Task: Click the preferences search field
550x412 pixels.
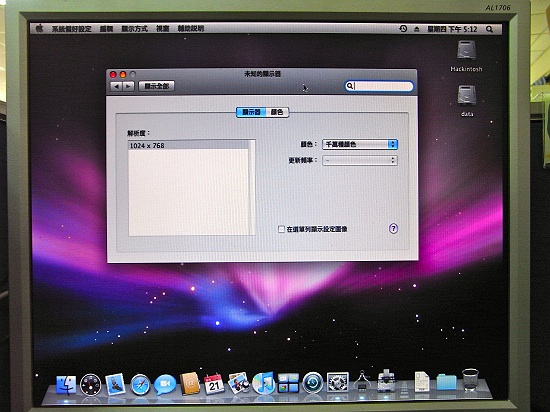Action: 379,86
